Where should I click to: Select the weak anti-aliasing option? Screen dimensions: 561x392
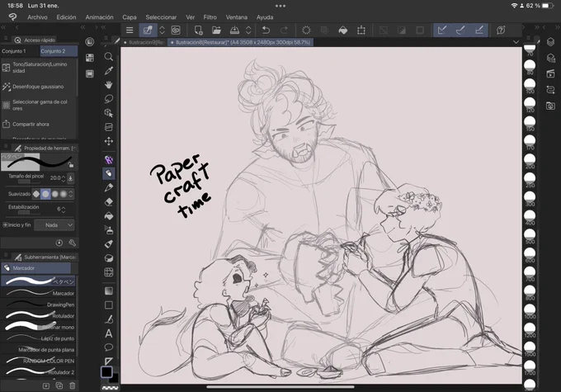tap(45, 194)
